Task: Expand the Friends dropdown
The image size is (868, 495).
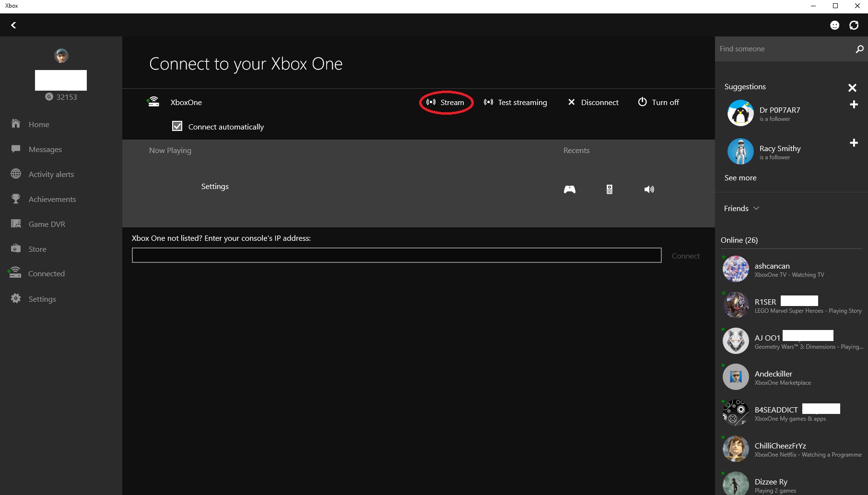Action: tap(741, 208)
